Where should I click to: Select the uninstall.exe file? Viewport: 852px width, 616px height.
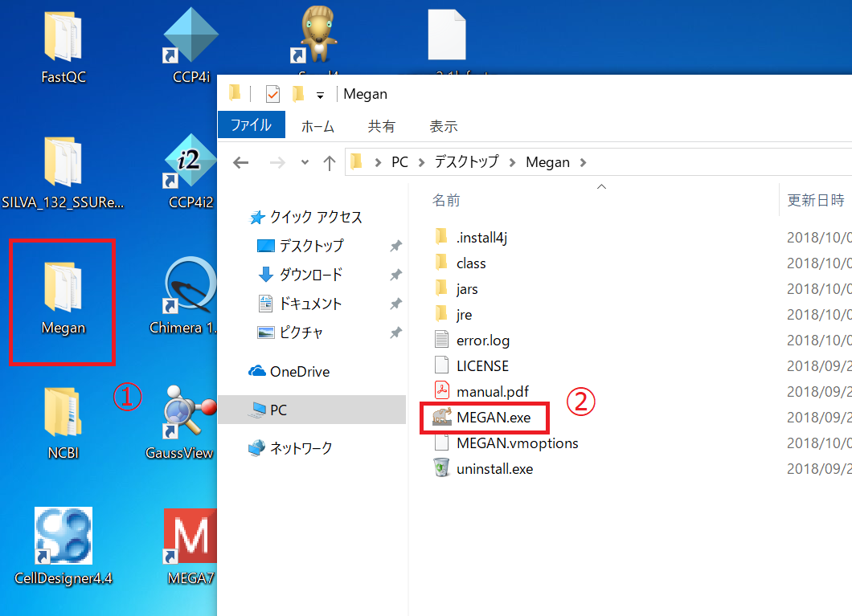click(x=483, y=468)
